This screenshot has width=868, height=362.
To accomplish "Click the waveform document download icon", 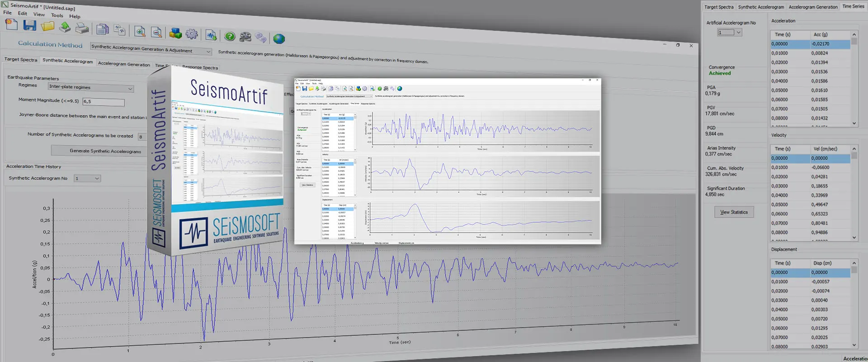I will pyautogui.click(x=211, y=35).
